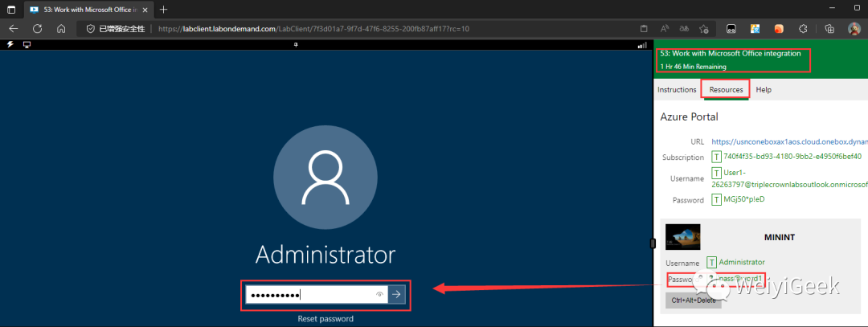Open the Collections icon
Viewport: 868px width, 327px height.
829,29
